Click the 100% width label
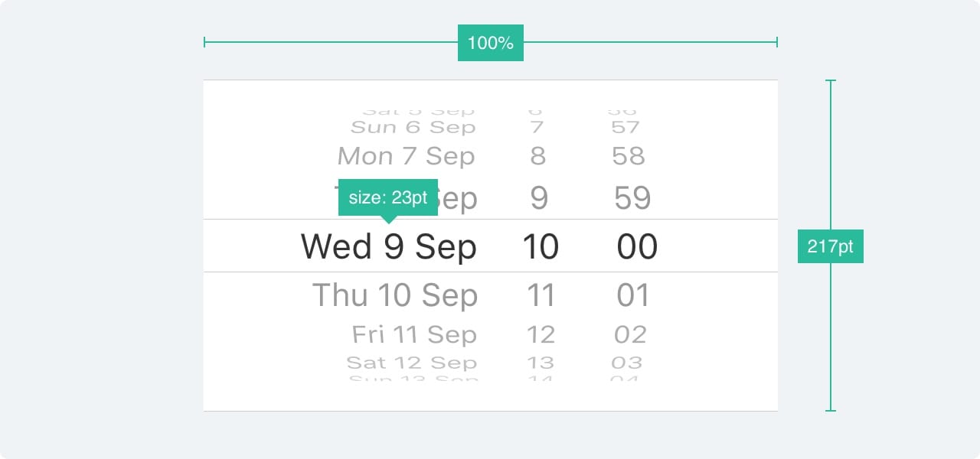This screenshot has height=459, width=980. click(490, 43)
